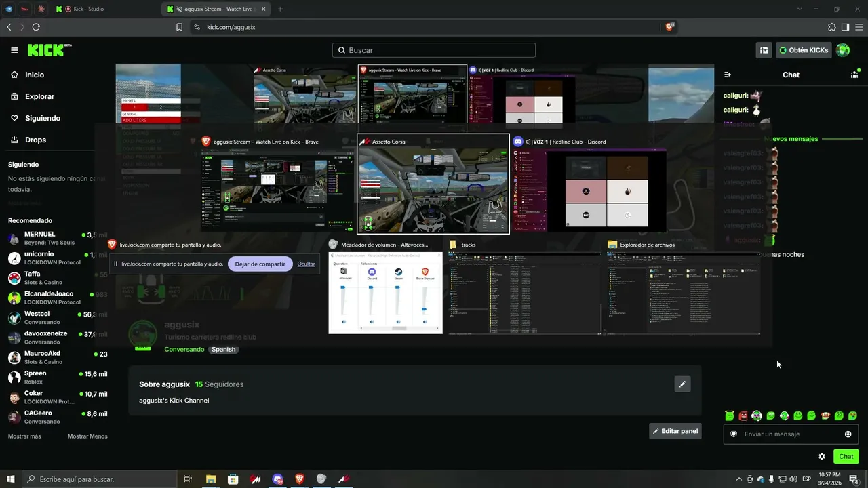Bookmark this page with the bookmark icon

click(x=179, y=27)
